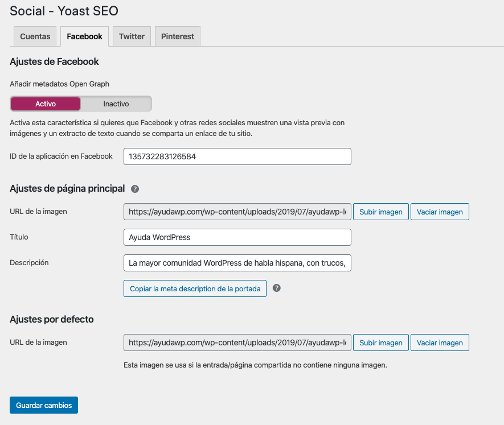Switch to the Twitter tab
The image size is (504, 425).
pyautogui.click(x=131, y=36)
